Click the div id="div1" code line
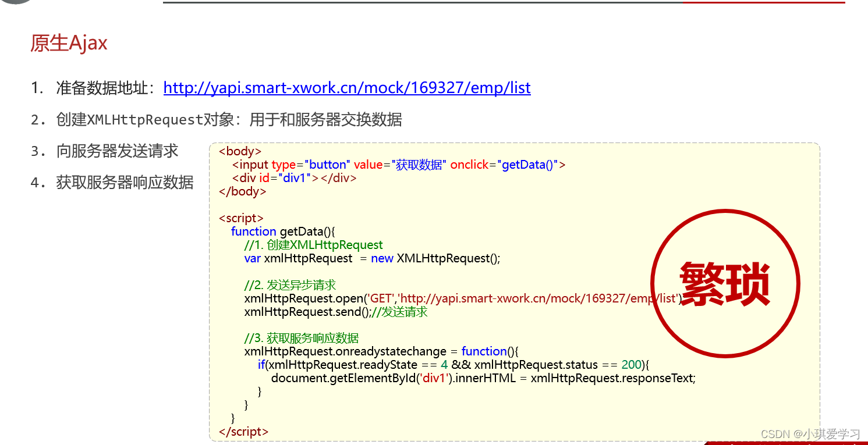Image resolution: width=868 pixels, height=445 pixels. pos(294,178)
